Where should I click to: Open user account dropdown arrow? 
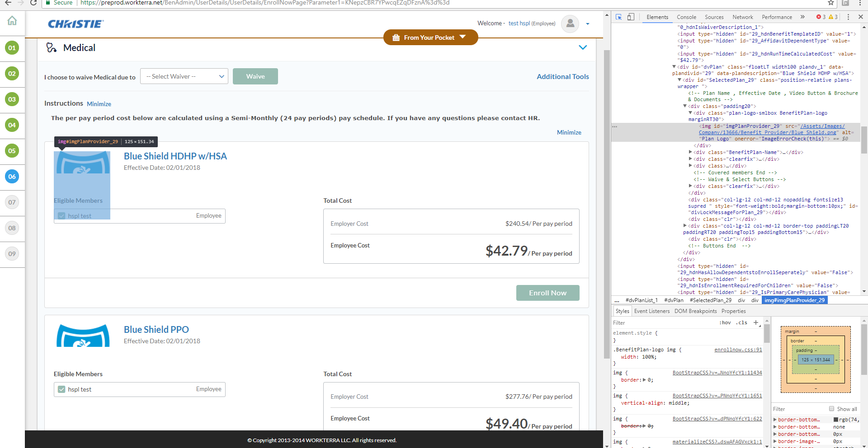(588, 24)
